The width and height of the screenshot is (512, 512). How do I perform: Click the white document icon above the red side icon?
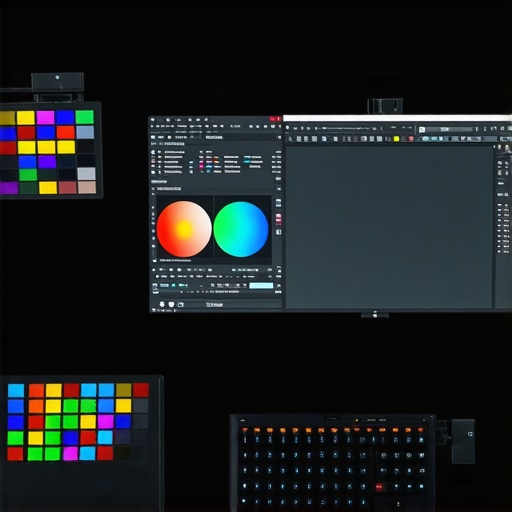coord(278,203)
